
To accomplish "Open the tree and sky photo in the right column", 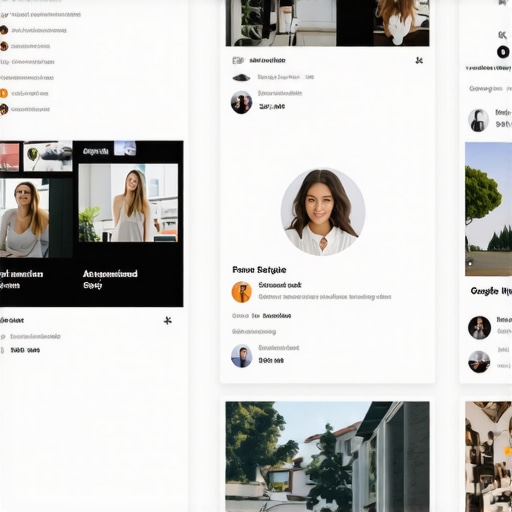I will coord(488,209).
